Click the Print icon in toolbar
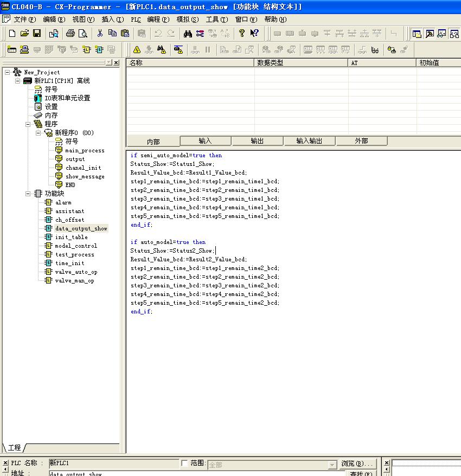The image size is (461, 476). pos(70,34)
